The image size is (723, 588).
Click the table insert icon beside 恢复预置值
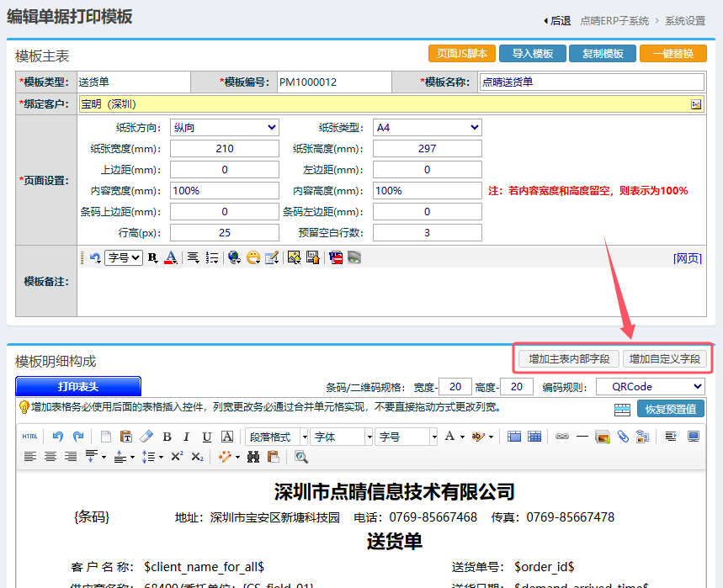(x=622, y=410)
